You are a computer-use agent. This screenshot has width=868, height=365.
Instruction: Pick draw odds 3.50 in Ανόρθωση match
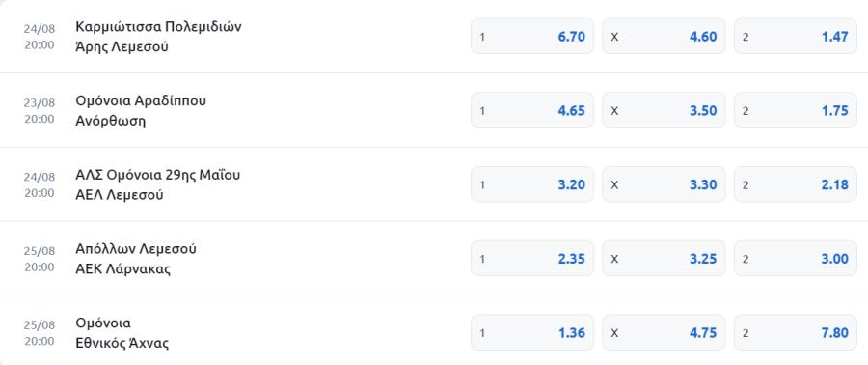coord(664,110)
